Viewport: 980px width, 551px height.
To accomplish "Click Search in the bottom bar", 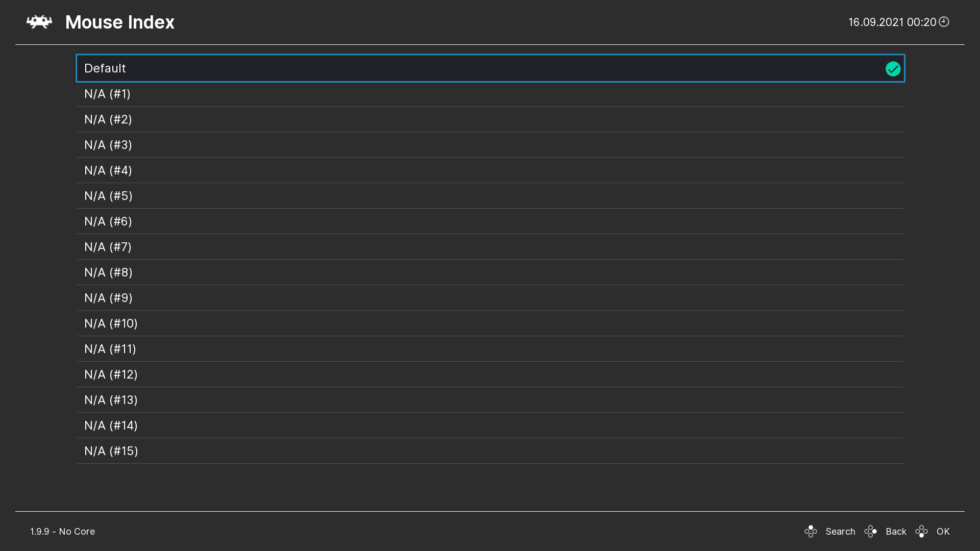I will point(840,531).
